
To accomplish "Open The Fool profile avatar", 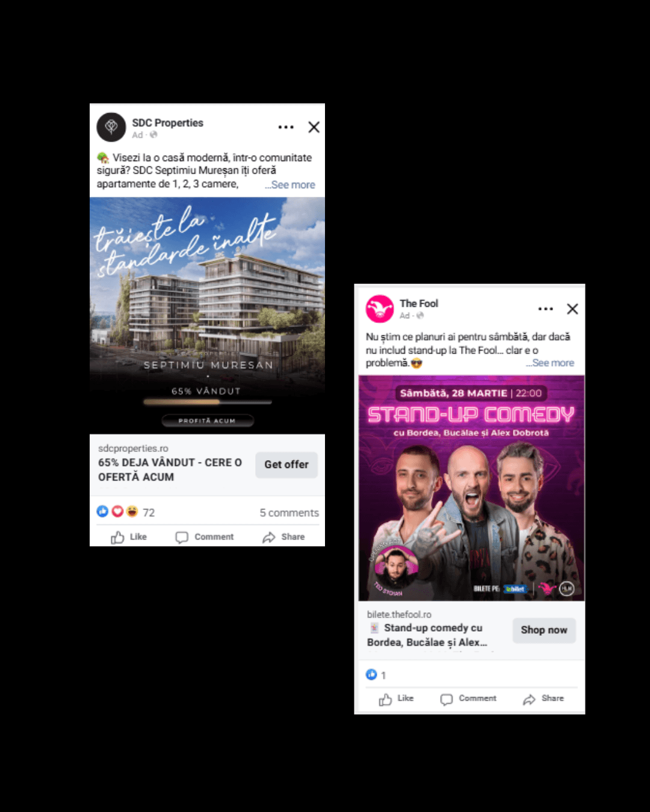I will [380, 309].
